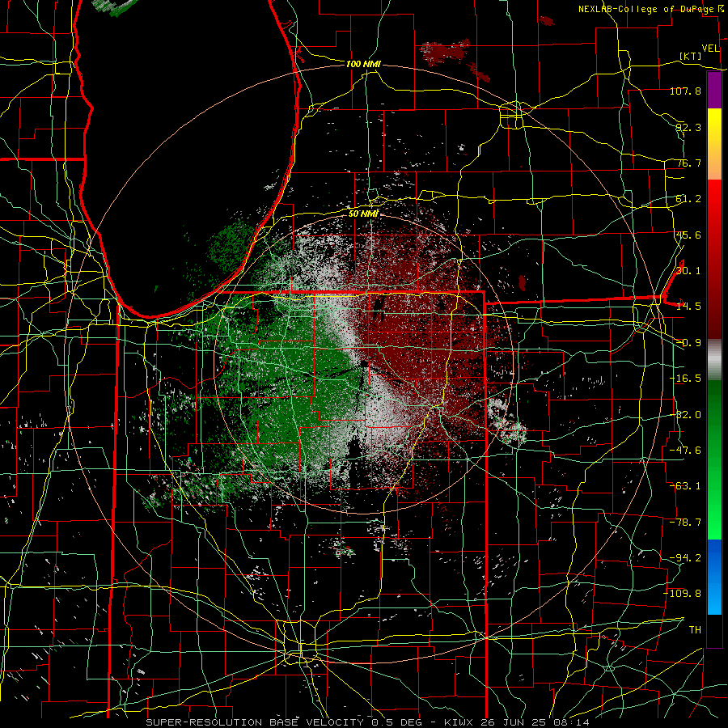Image resolution: width=728 pixels, height=728 pixels.
Task: Click the purple segment of the velocity color bar
Action: click(x=714, y=90)
